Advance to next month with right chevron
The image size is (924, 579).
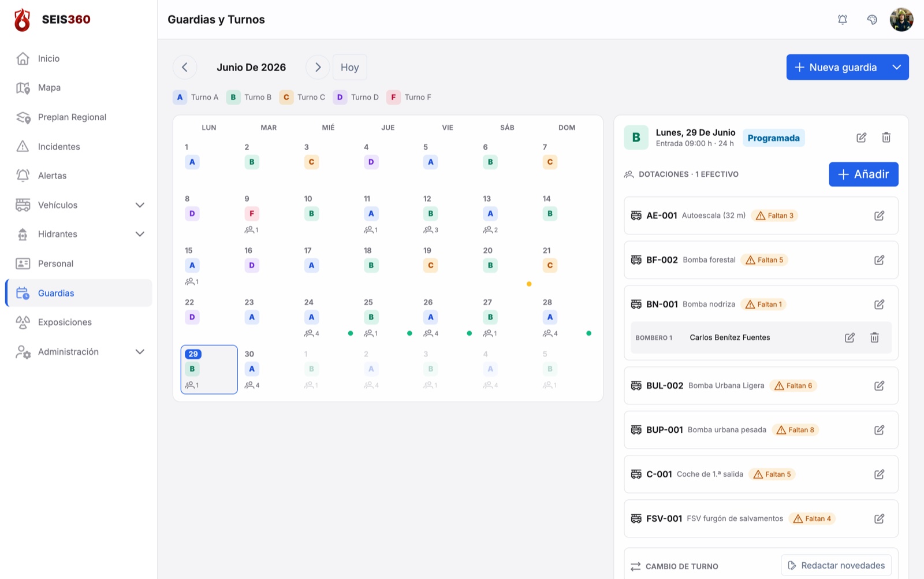tap(318, 67)
